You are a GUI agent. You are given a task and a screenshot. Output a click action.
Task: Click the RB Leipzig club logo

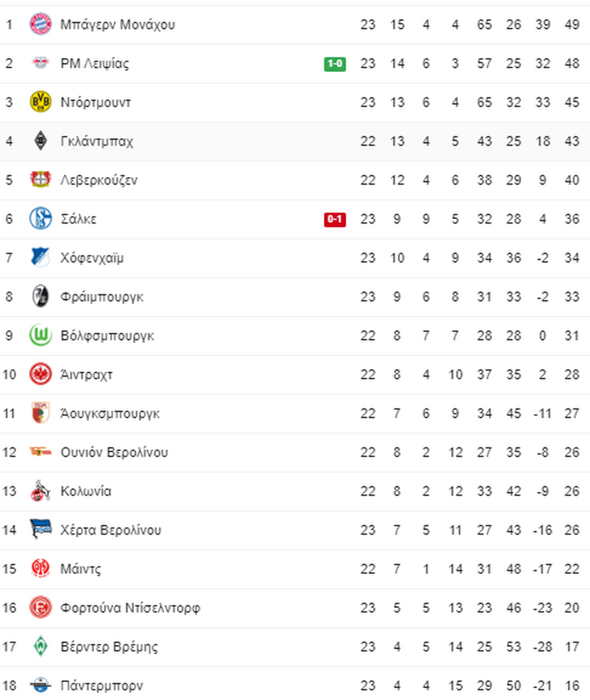point(40,63)
